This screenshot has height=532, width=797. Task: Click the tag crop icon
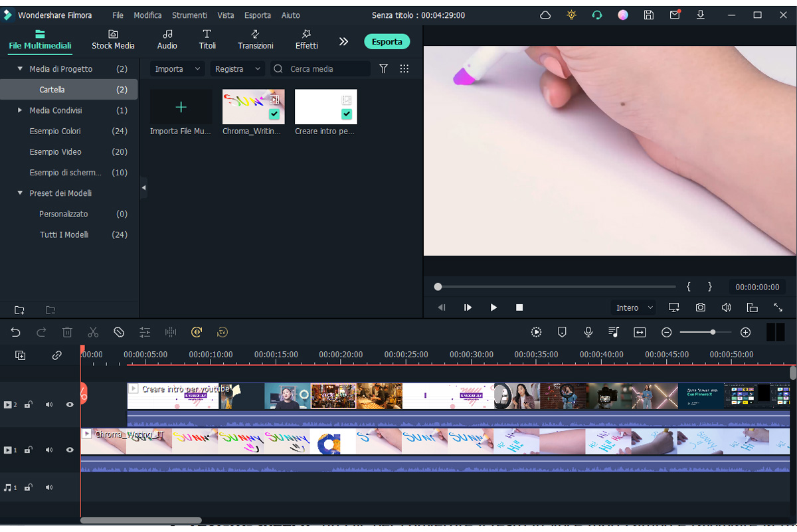coord(119,332)
